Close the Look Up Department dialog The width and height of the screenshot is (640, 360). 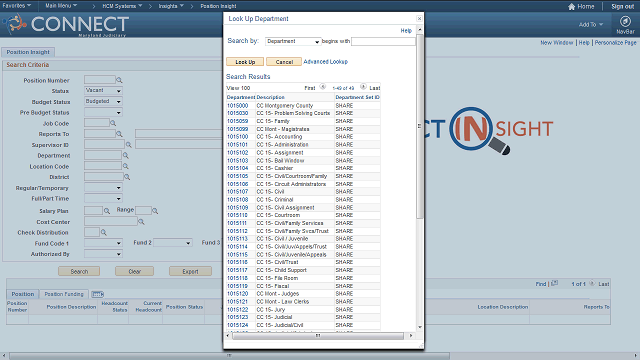pyautogui.click(x=419, y=18)
